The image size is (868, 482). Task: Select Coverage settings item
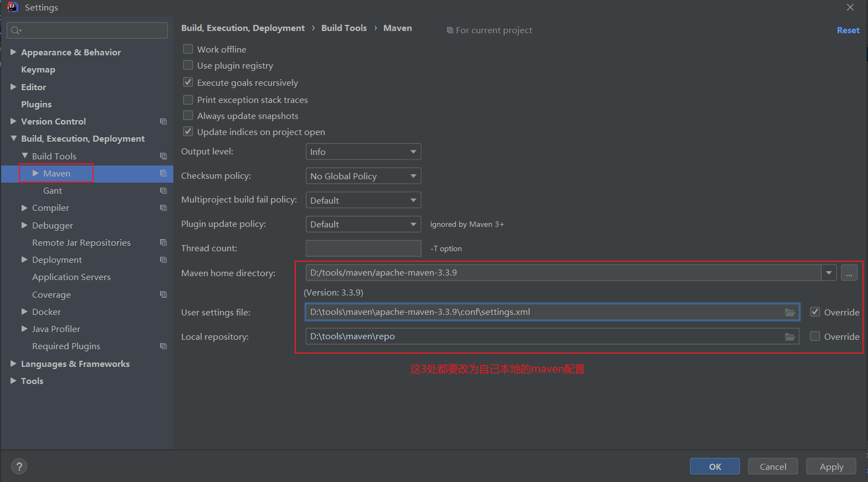pos(52,294)
